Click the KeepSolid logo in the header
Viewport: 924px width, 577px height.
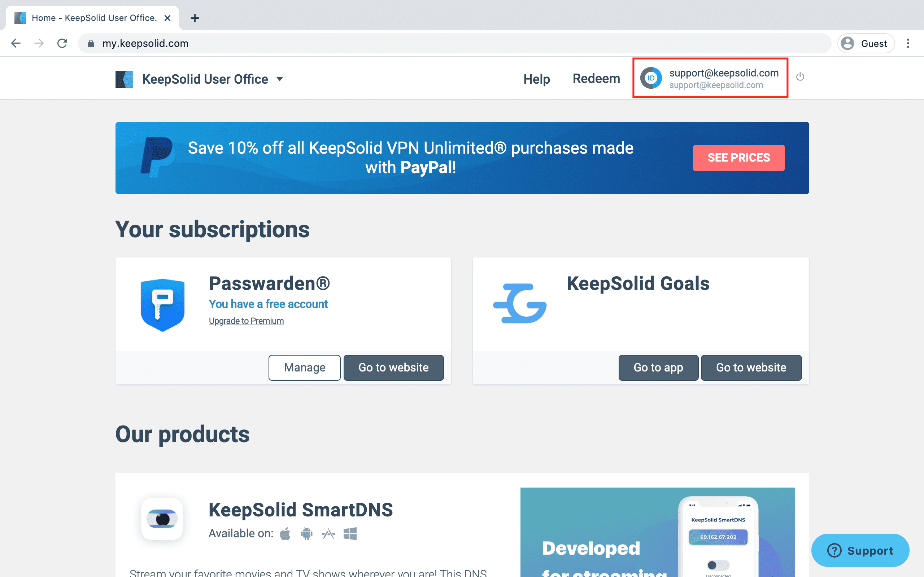click(x=125, y=79)
